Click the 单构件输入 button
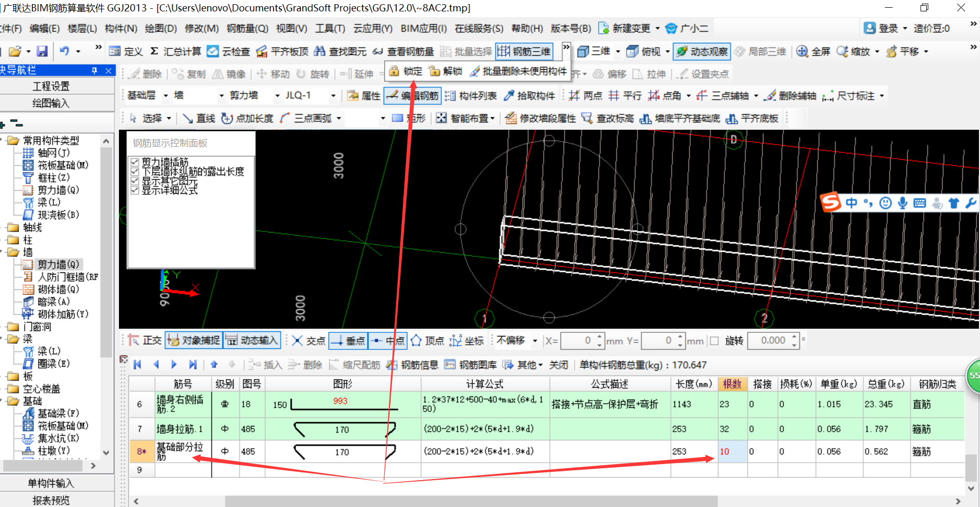Viewport: 980px width, 507px height. [x=51, y=483]
